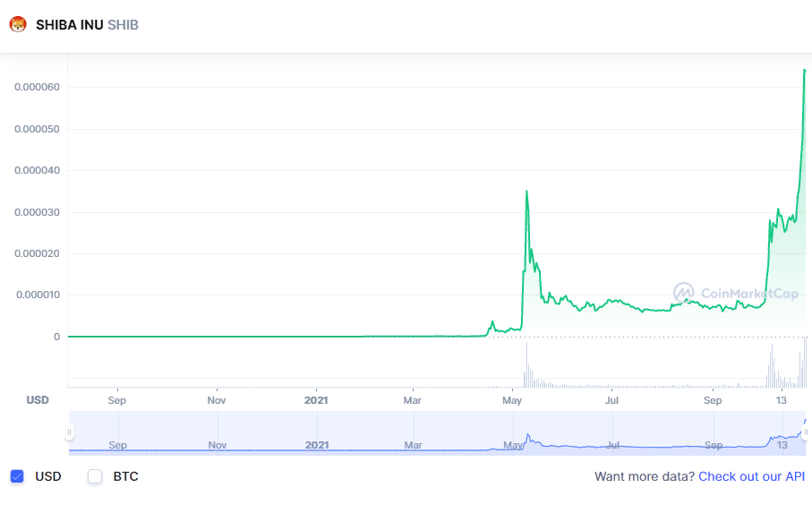812x513 pixels.
Task: Click the left handle of range selector
Action: point(69,433)
